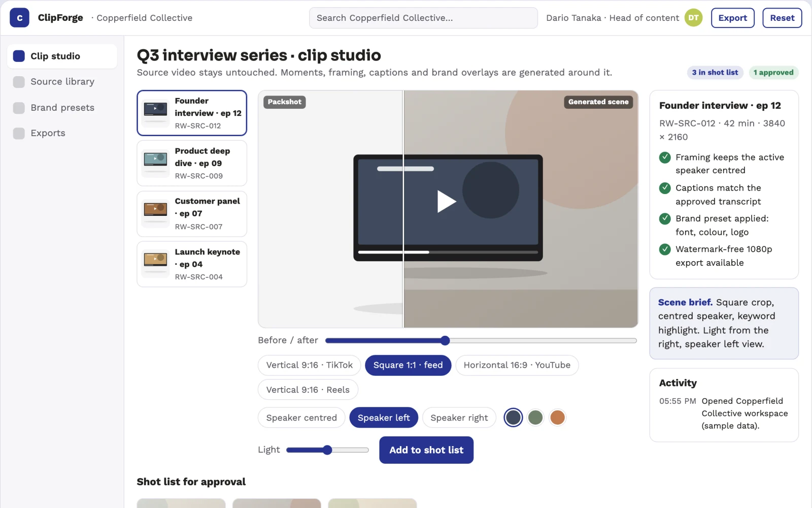
Task: Click the Generated scene label
Action: coord(598,102)
